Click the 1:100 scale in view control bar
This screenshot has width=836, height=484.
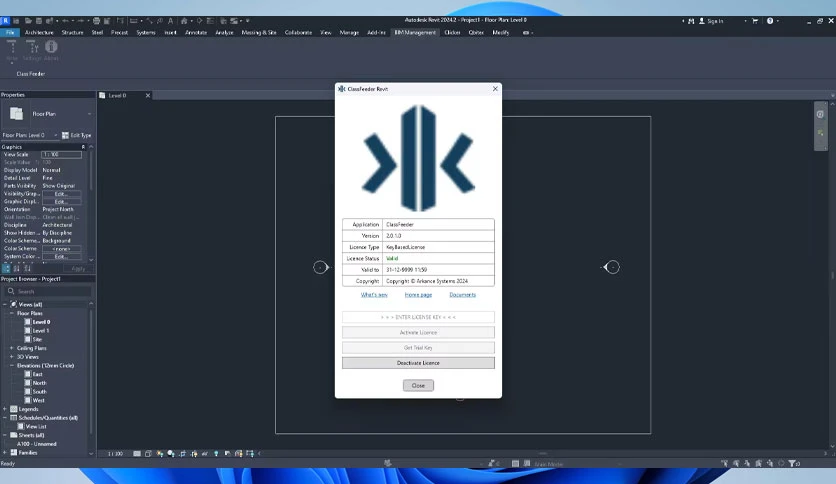click(115, 454)
